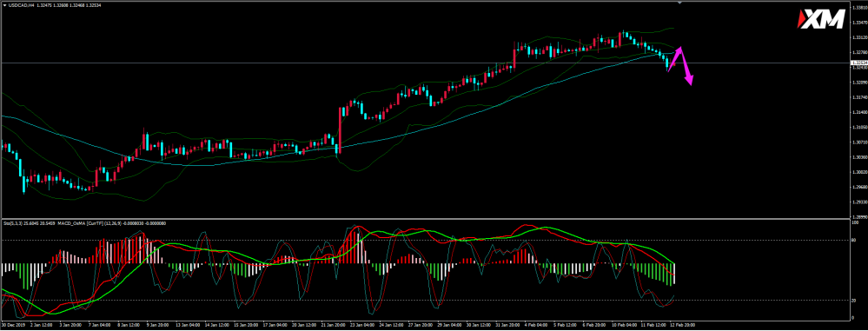Click the 20 level on the stochastic scale

[x=853, y=300]
